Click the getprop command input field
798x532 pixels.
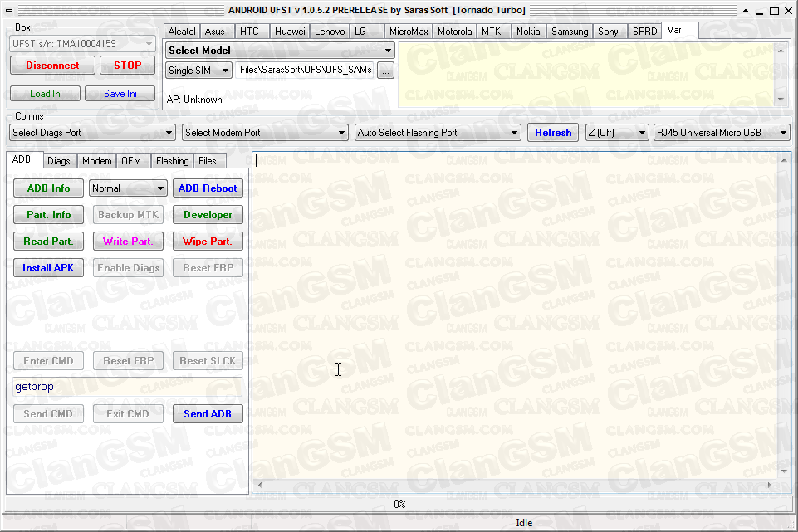pyautogui.click(x=127, y=387)
